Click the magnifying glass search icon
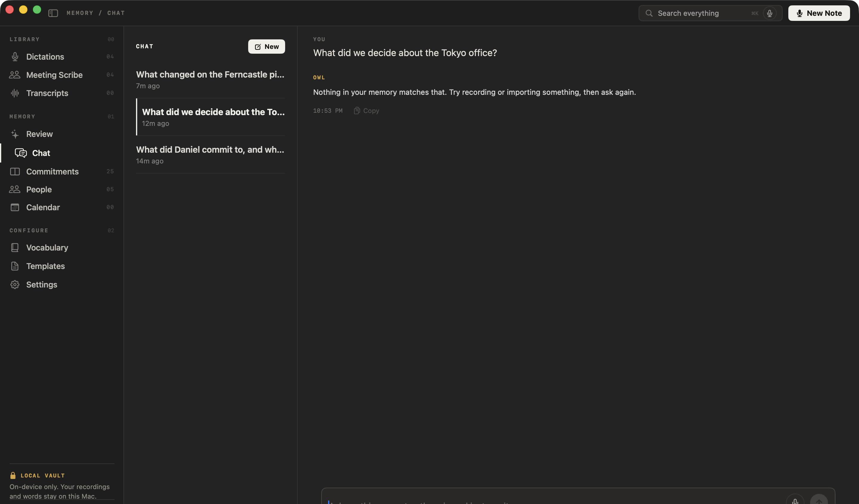The height and width of the screenshot is (504, 859). [x=649, y=13]
